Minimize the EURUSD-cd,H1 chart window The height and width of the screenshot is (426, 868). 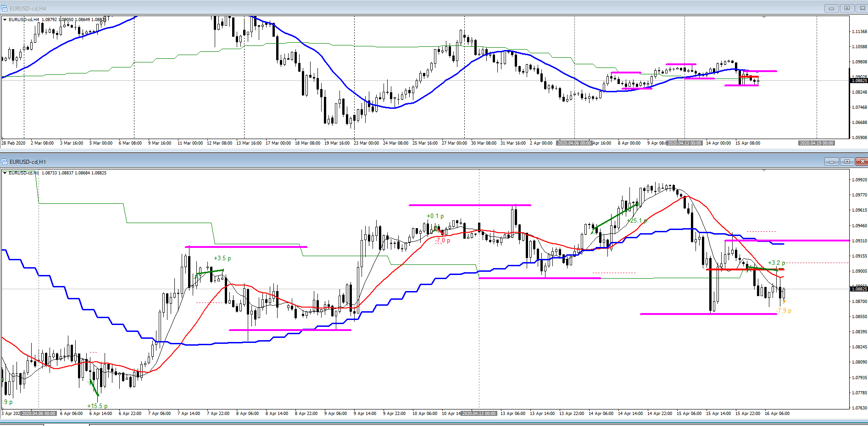coord(831,162)
